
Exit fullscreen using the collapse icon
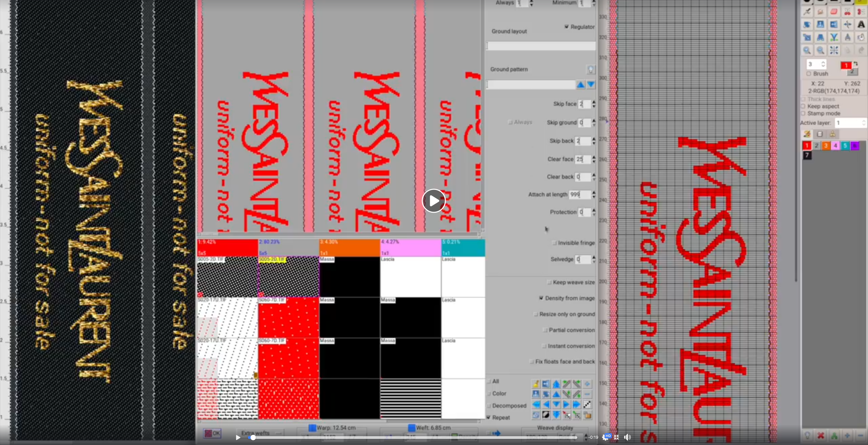(x=616, y=437)
